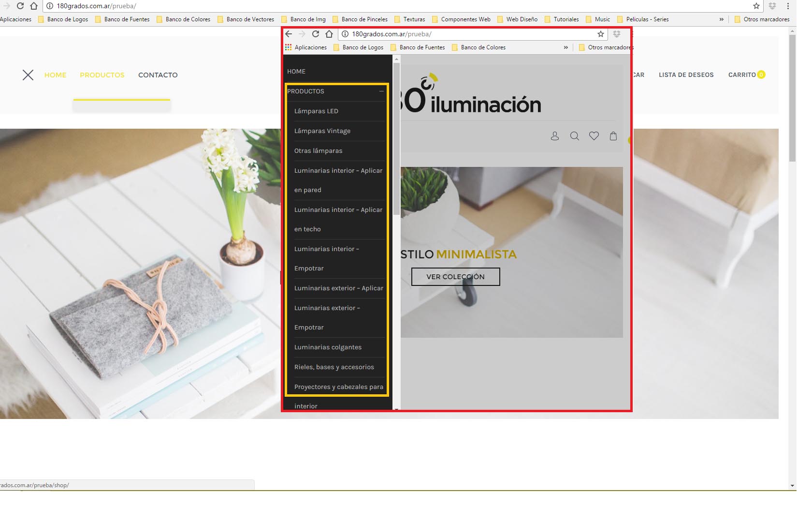Open Lámparas Vintage category
The image size is (812, 508).
(x=322, y=131)
